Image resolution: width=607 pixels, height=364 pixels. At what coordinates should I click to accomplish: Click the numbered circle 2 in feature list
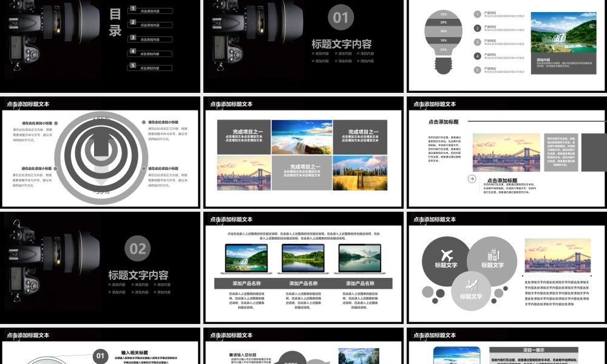[x=477, y=28]
